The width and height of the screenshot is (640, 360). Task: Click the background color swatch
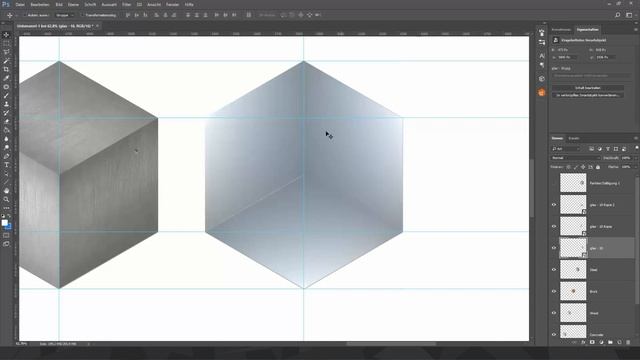[x=8, y=226]
